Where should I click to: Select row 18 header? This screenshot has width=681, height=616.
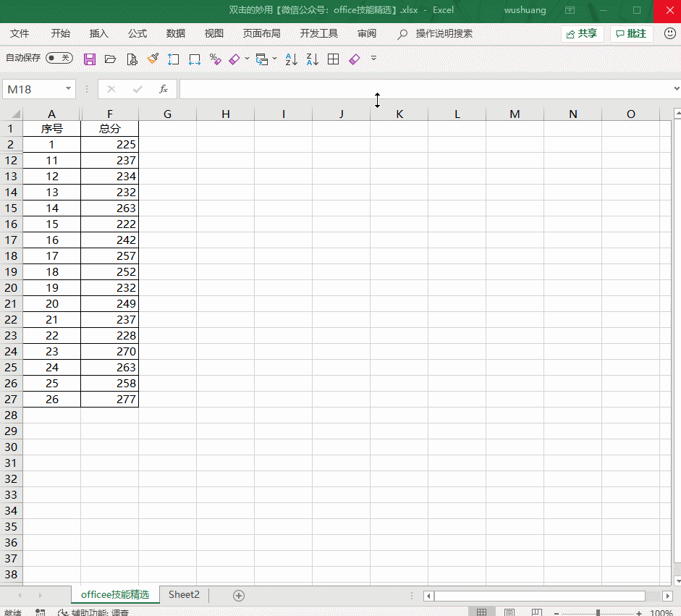[11, 256]
